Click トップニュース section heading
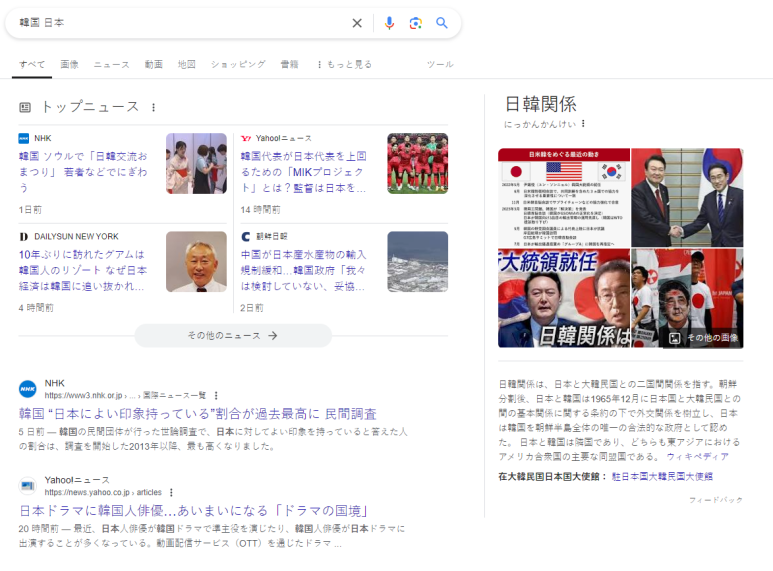 [90, 107]
